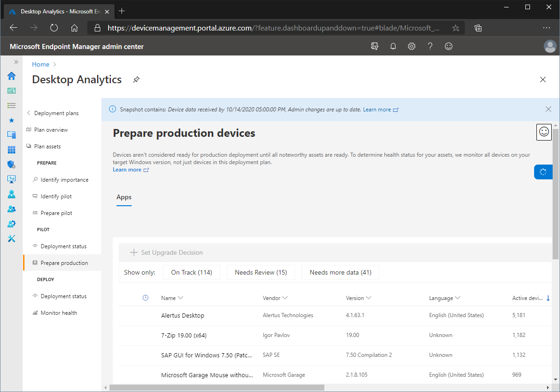Refresh the browser page

54,28
